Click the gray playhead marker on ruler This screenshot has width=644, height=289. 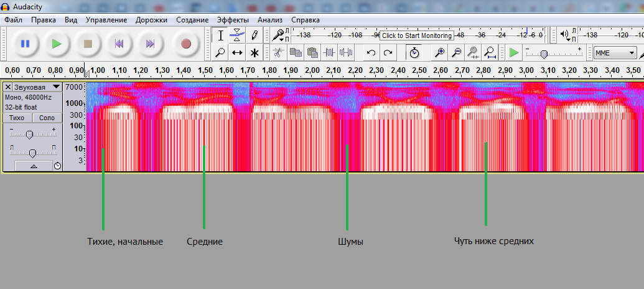86,73
